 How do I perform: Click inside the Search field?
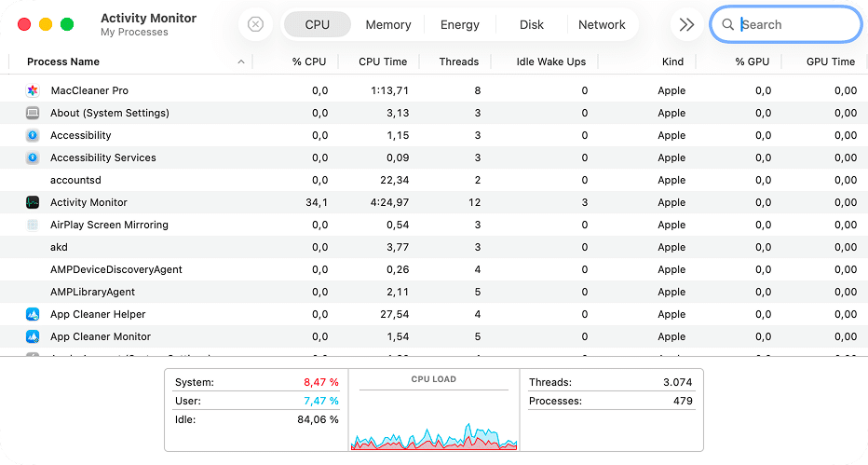(x=786, y=24)
